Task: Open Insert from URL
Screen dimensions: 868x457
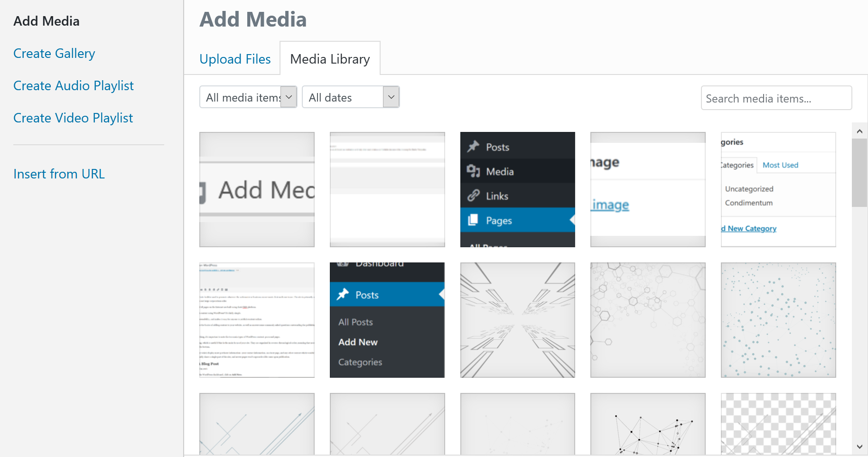Action: click(59, 174)
